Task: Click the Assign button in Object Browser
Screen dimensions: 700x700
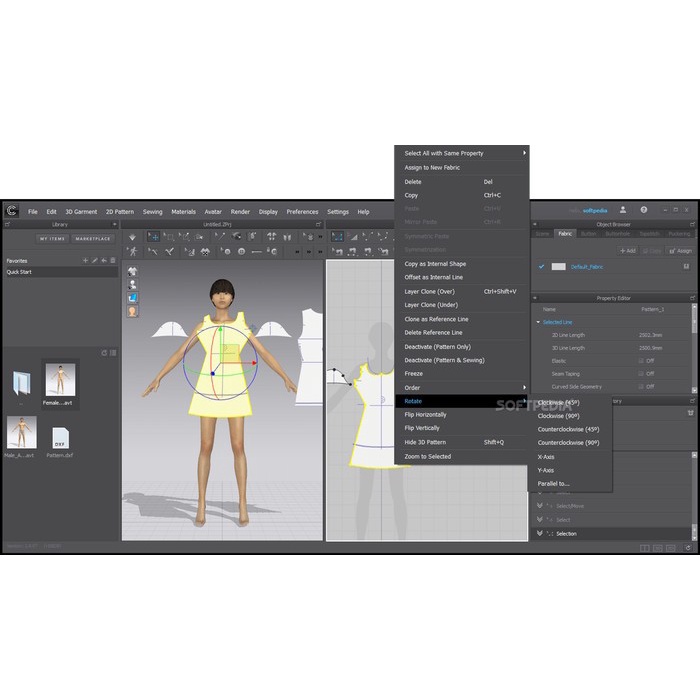Action: [x=680, y=251]
